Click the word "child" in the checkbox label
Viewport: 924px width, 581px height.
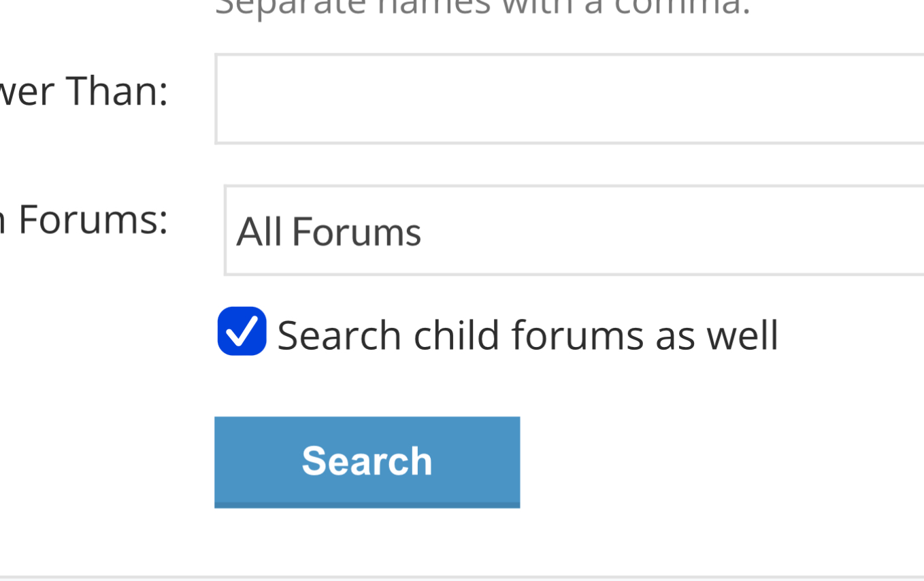(456, 335)
